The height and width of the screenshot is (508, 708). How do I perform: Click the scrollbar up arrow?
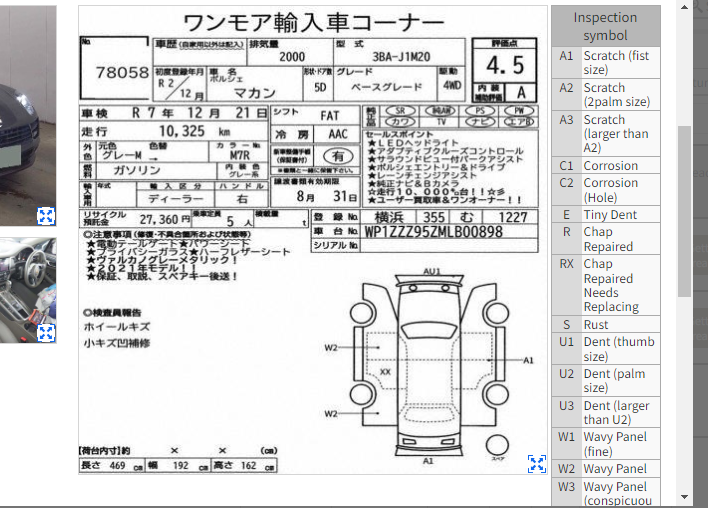pos(685,7)
